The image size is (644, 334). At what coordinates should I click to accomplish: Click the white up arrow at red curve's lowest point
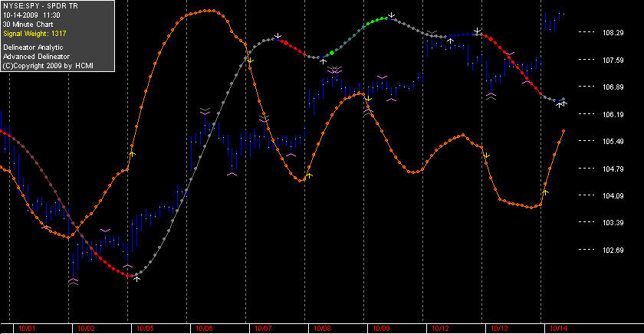[x=136, y=279]
